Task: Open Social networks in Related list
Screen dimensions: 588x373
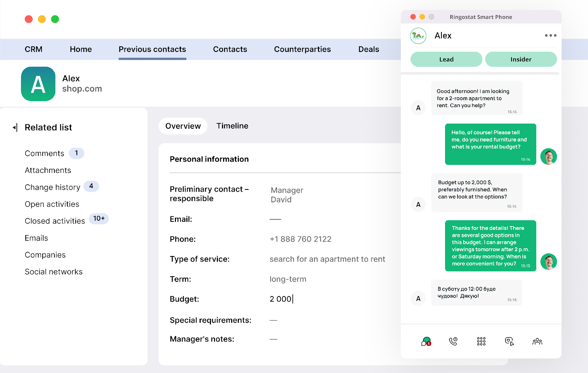Action: [54, 272]
